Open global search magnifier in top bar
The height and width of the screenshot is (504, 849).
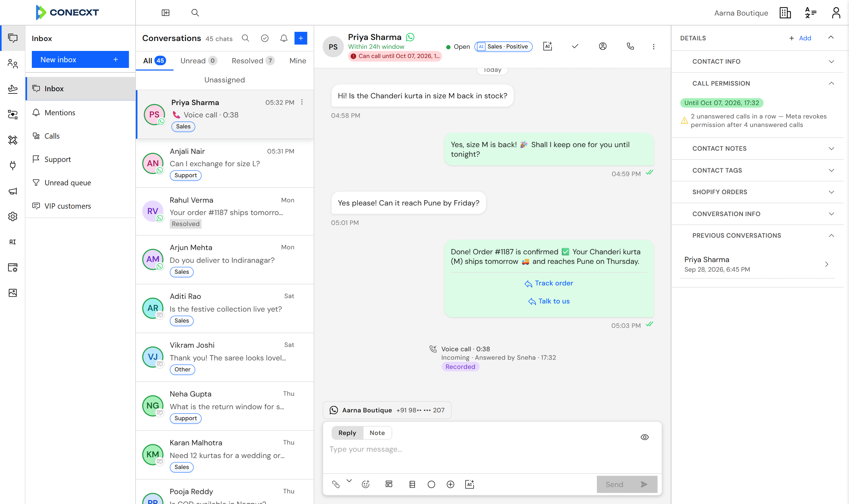pos(195,13)
